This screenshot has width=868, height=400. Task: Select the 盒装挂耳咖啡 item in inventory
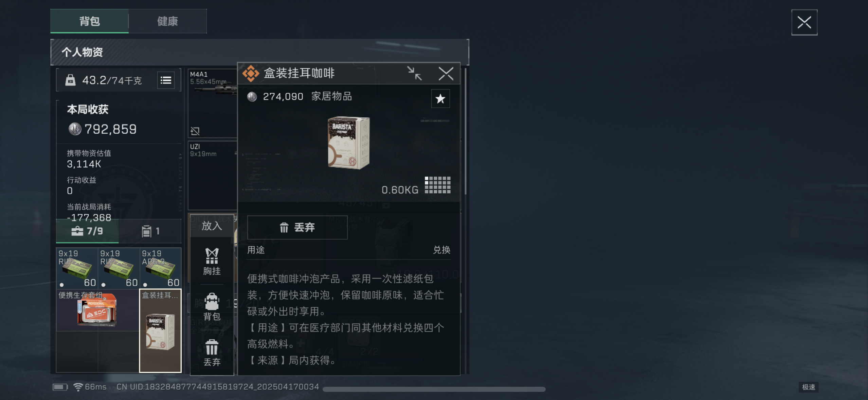pos(160,331)
